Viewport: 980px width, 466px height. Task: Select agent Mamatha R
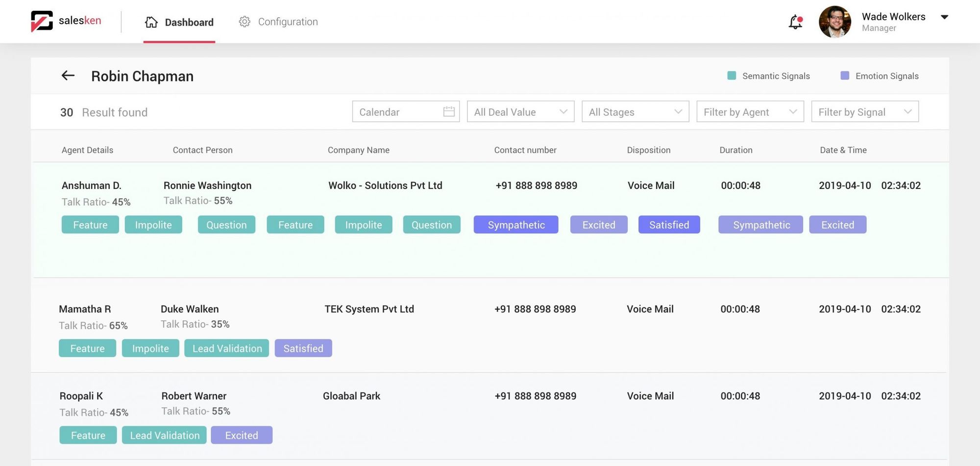click(x=85, y=309)
